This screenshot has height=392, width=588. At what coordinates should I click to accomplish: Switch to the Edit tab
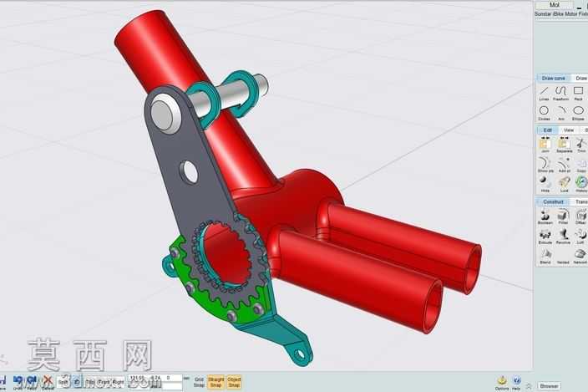(x=548, y=130)
